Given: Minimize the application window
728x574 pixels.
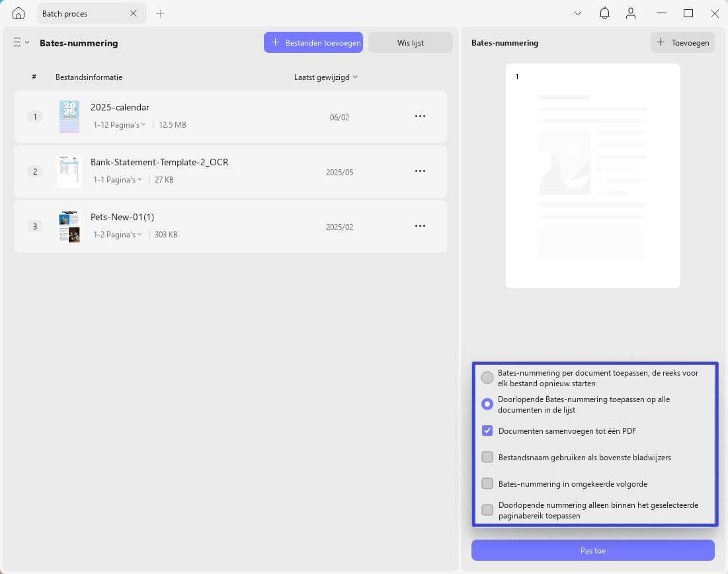Looking at the screenshot, I should click(x=662, y=13).
